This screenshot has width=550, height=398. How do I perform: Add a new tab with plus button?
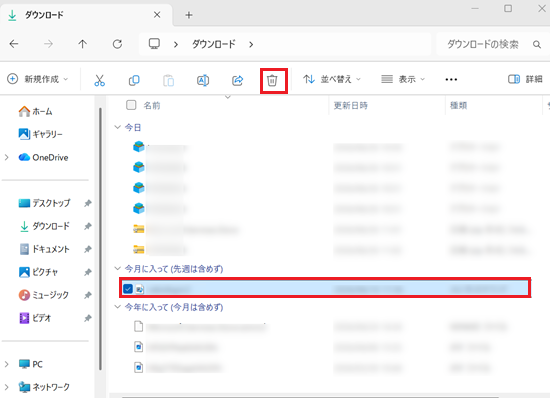189,15
